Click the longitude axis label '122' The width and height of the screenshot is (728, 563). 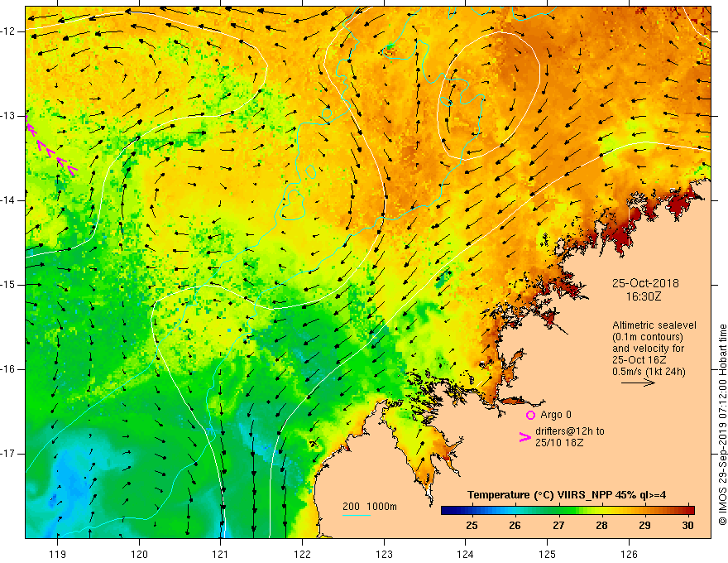(x=302, y=554)
